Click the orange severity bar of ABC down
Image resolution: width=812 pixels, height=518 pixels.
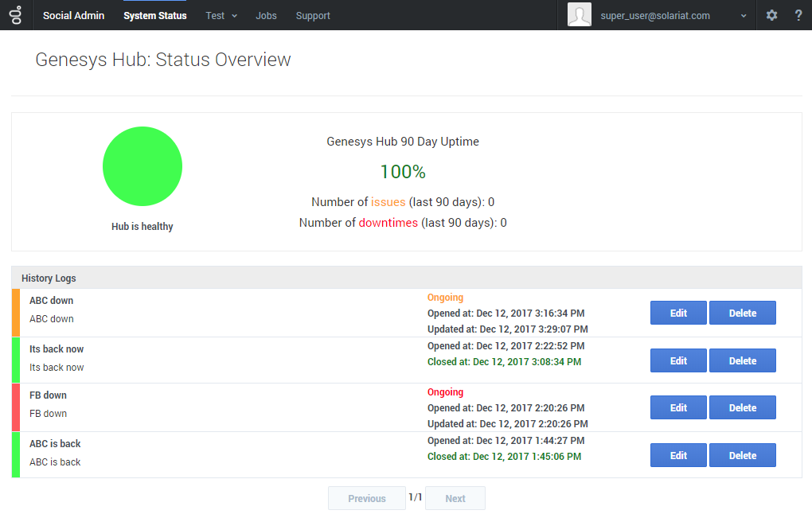pyautogui.click(x=16, y=313)
